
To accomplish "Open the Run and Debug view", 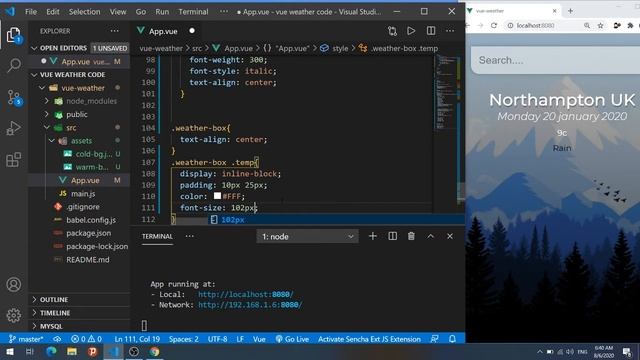I will click(13, 128).
